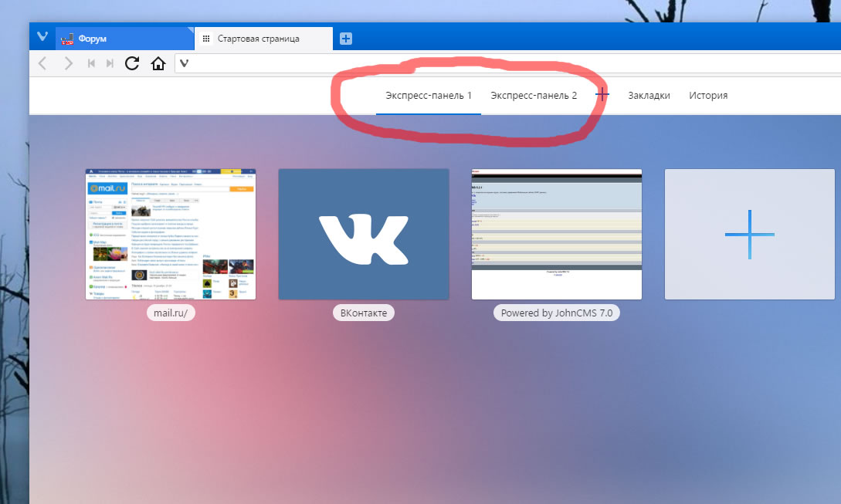
Task: Click the empty tile to add speed dial
Action: click(749, 234)
